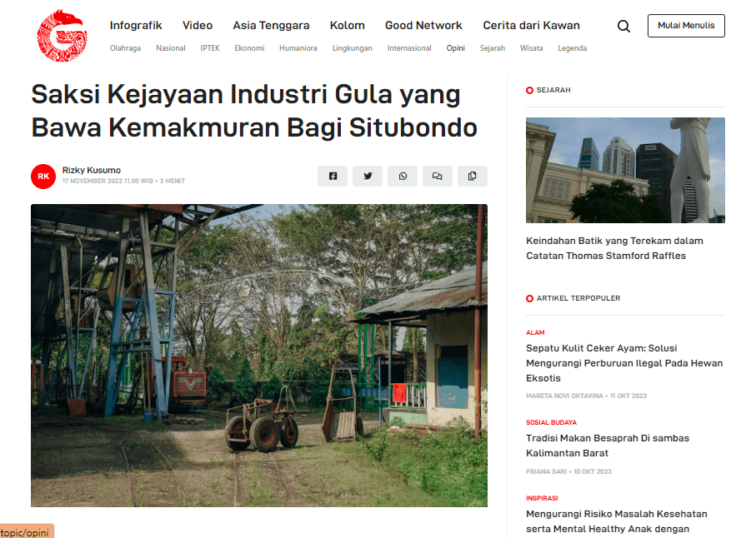Select the Opini subcategory
Viewport: 756px width, 538px height.
coord(455,48)
